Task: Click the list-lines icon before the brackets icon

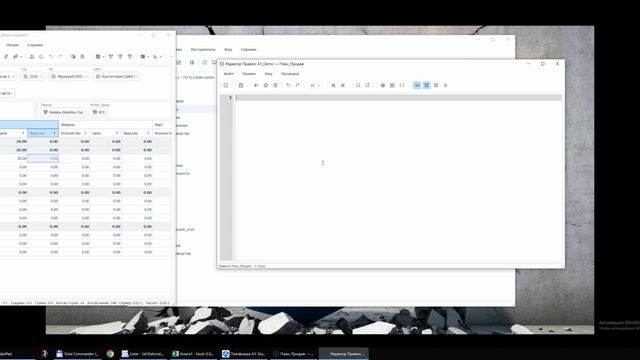Action: point(392,85)
